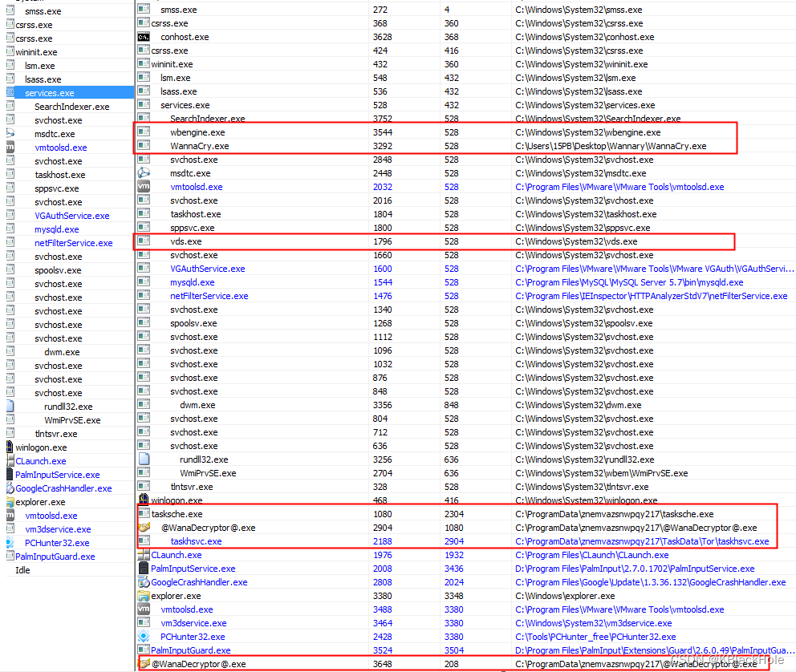
Task: Click the winlogon.exe icon in the left process tree
Action: [x=10, y=447]
